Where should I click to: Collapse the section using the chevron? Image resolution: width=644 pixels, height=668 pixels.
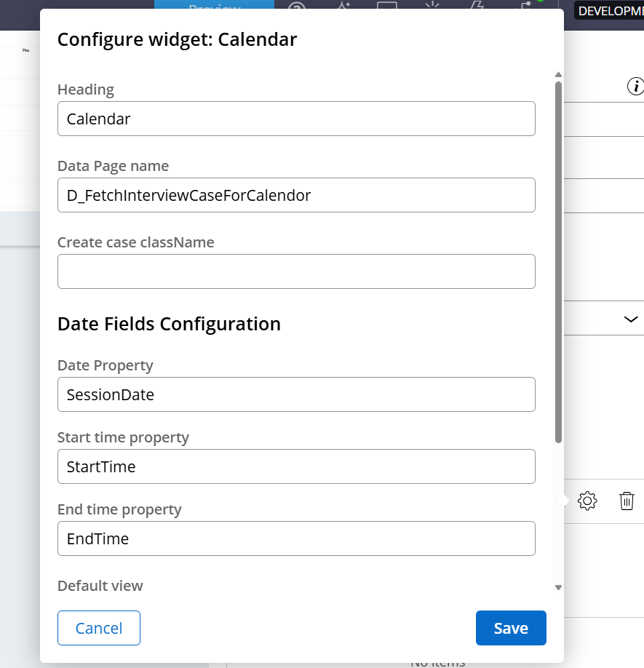(631, 319)
